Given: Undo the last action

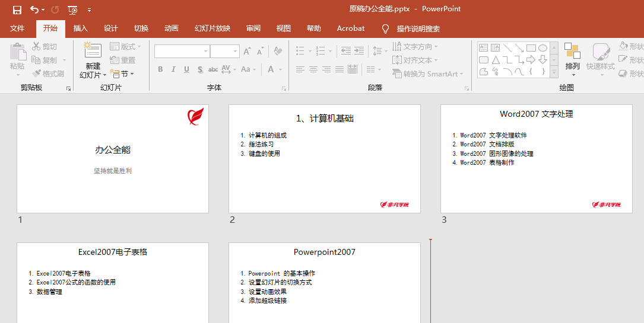Looking at the screenshot, I should pos(34,9).
